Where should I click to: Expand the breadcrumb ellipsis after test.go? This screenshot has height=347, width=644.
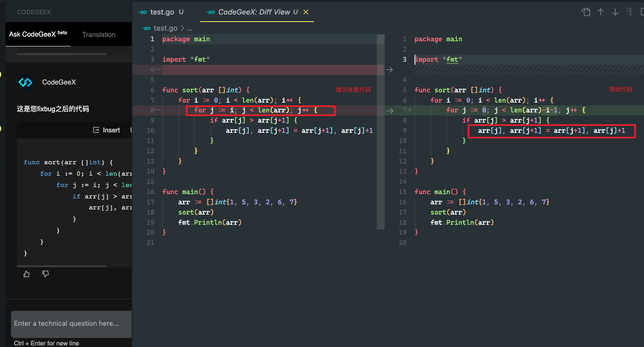[x=189, y=28]
